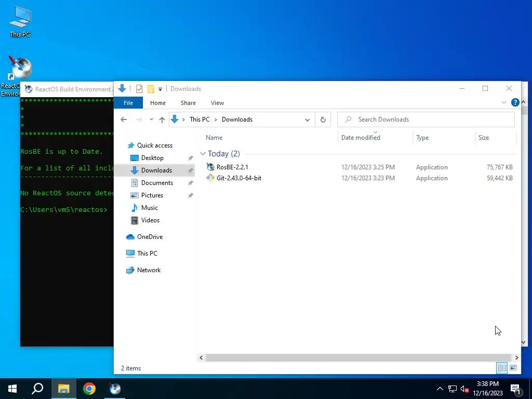Open Videos in navigation pane
The image size is (532, 399).
150,220
